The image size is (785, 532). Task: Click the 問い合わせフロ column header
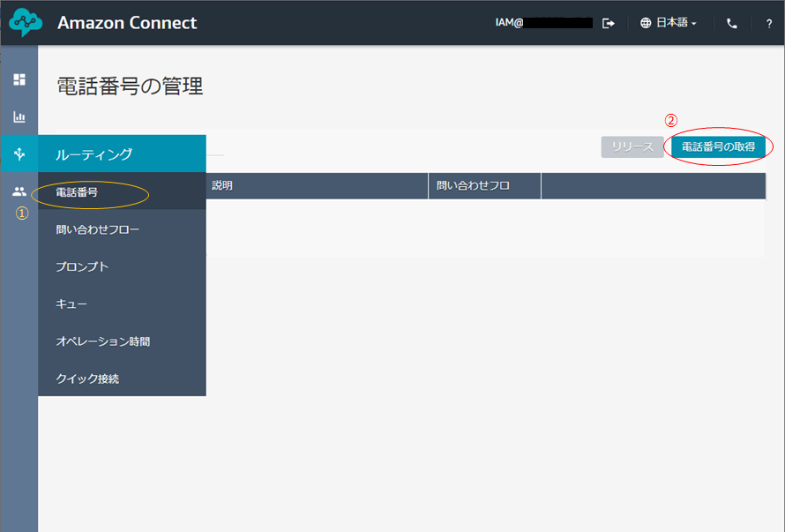(484, 186)
